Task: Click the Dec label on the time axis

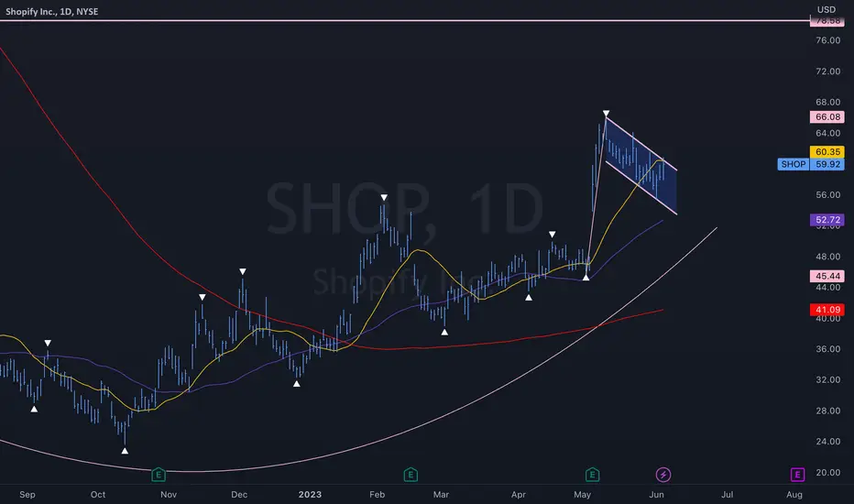Action: [x=239, y=494]
